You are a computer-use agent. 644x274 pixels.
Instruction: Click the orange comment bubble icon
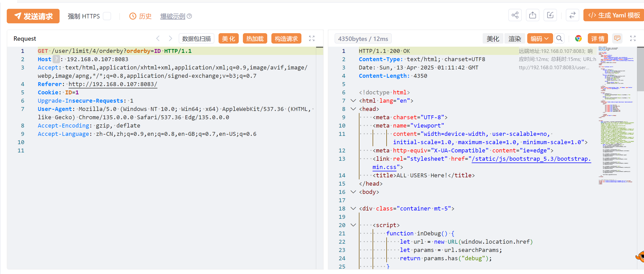click(617, 39)
